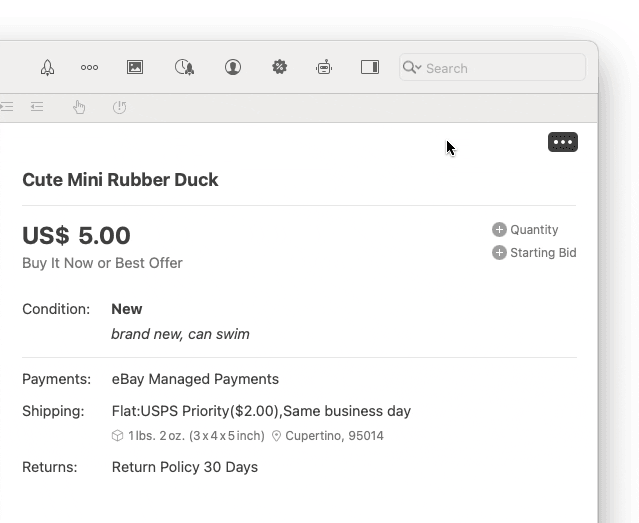Open the user account profile icon
Screen dimensions: 639x523
point(233,68)
